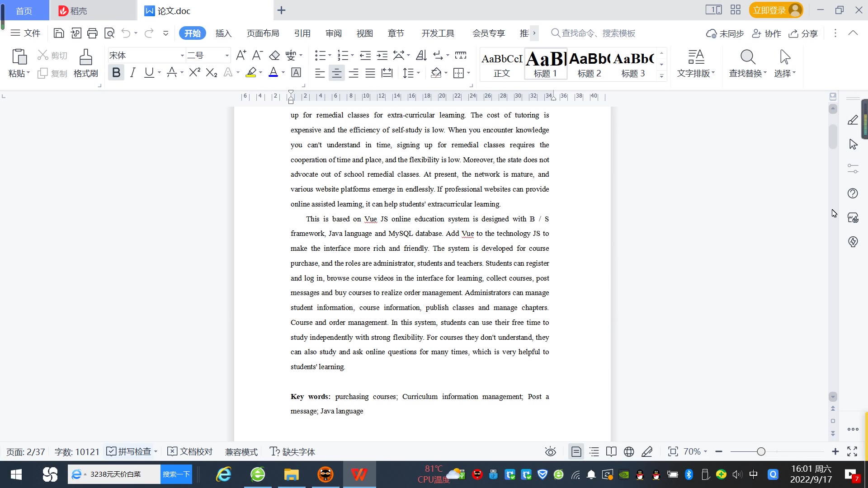Click the fullscreen icon in status bar
The width and height of the screenshot is (868, 488).
pyautogui.click(x=852, y=451)
